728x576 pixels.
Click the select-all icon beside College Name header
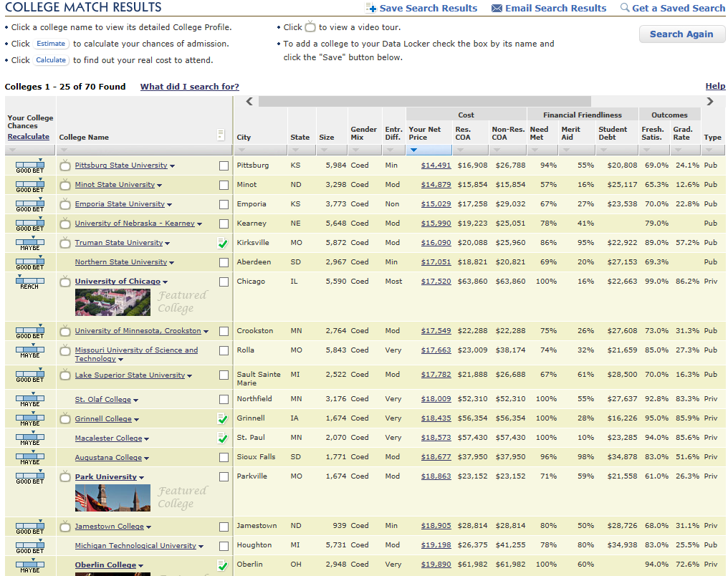[x=221, y=135]
